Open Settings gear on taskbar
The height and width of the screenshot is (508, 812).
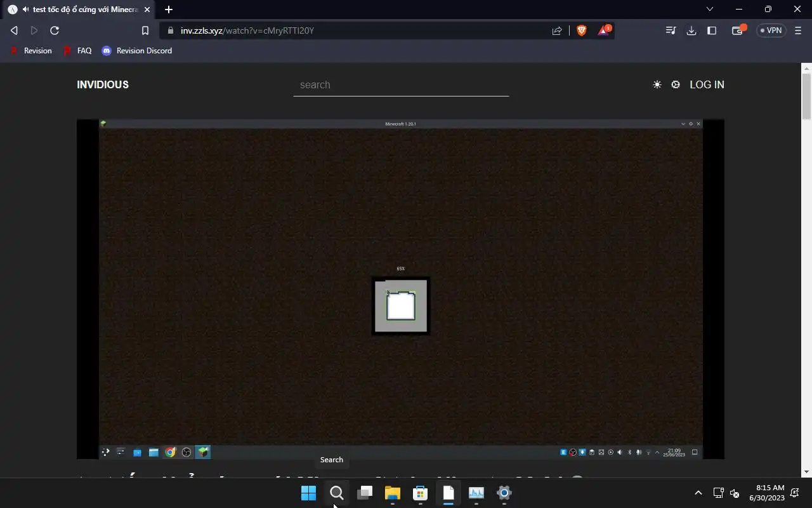pyautogui.click(x=504, y=493)
